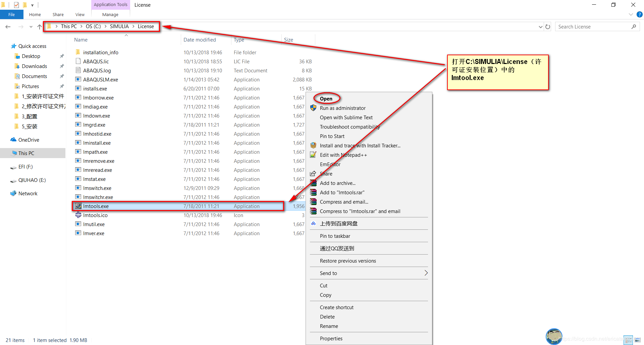This screenshot has height=345, width=644.
Task: Click the Back navigation arrow
Action: pyautogui.click(x=8, y=27)
